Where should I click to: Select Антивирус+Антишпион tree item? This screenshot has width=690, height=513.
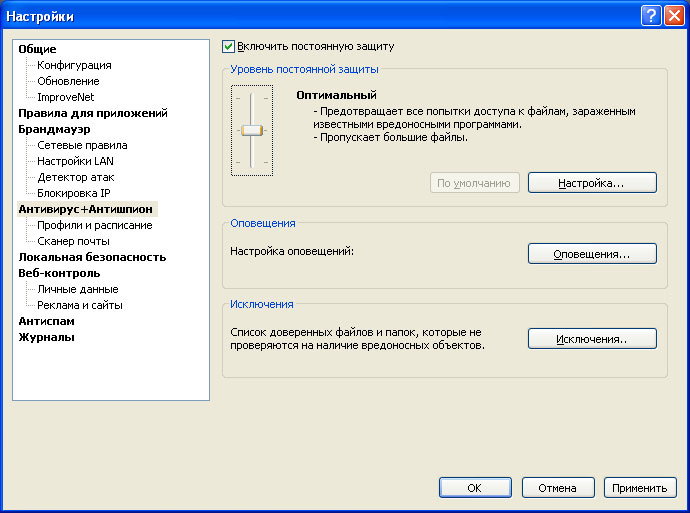85,209
